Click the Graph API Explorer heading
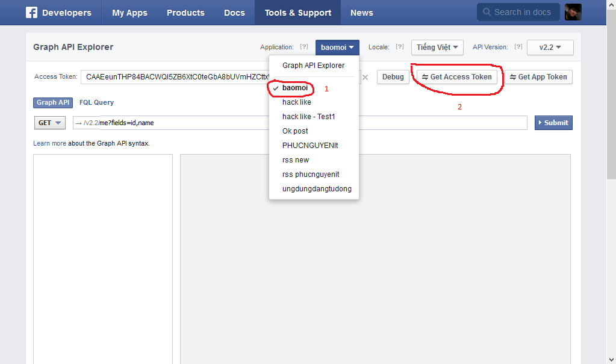Image resolution: width=616 pixels, height=364 pixels. click(x=73, y=47)
